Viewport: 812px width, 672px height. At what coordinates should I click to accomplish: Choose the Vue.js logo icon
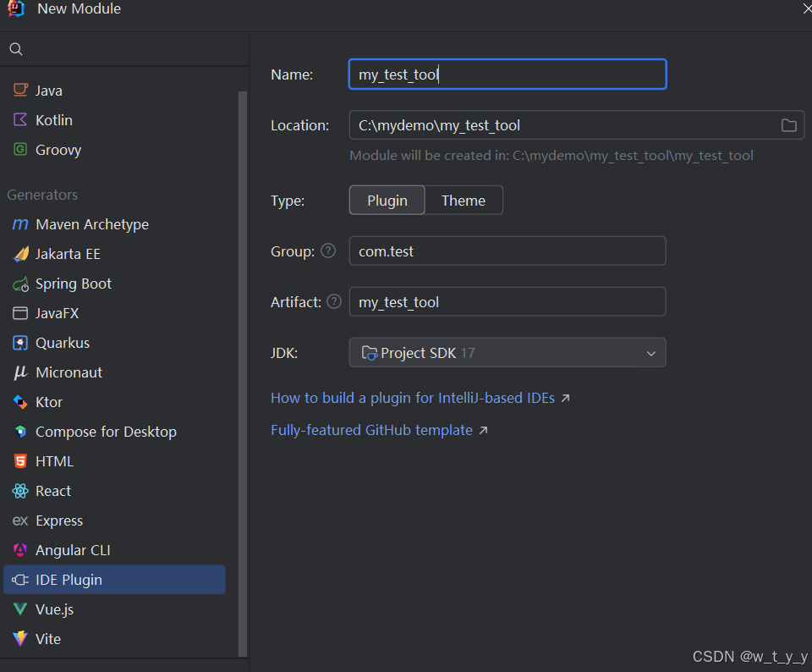pos(20,609)
